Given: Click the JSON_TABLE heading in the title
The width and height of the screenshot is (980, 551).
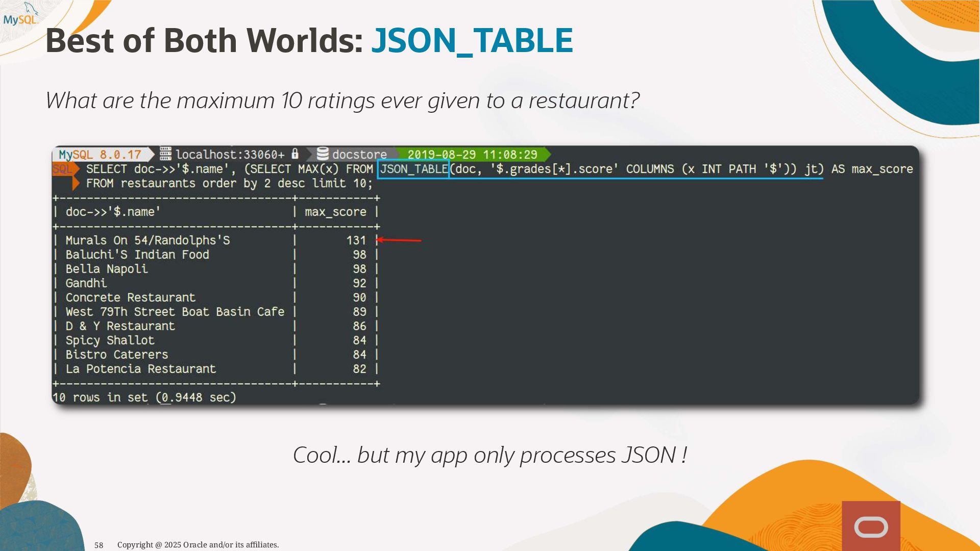Looking at the screenshot, I should pyautogui.click(x=472, y=40).
